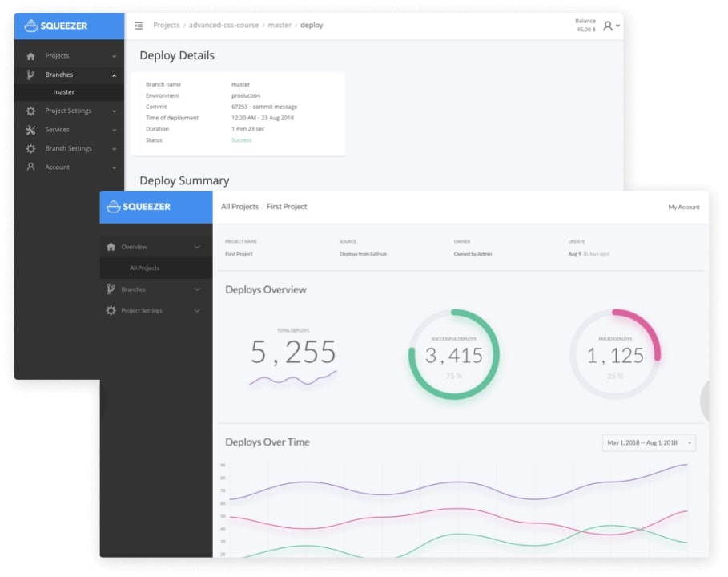728x577 pixels.
Task: Click the total deploys sparkline under 5,255
Action: click(x=293, y=378)
